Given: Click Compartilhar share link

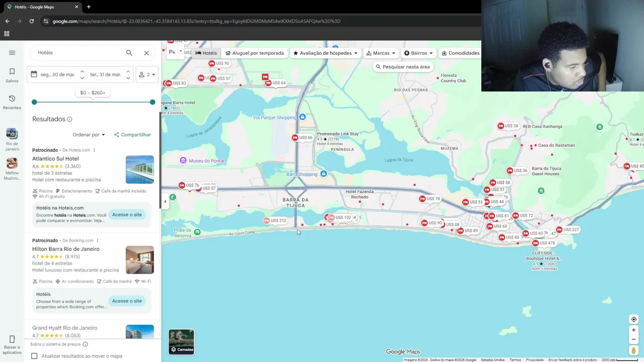Looking at the screenshot, I should [x=132, y=135].
